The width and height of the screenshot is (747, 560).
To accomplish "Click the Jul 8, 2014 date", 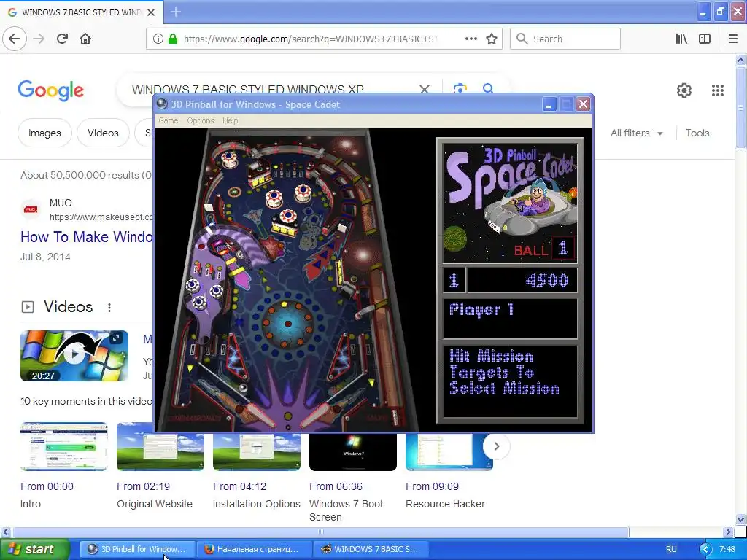I will coord(45,257).
